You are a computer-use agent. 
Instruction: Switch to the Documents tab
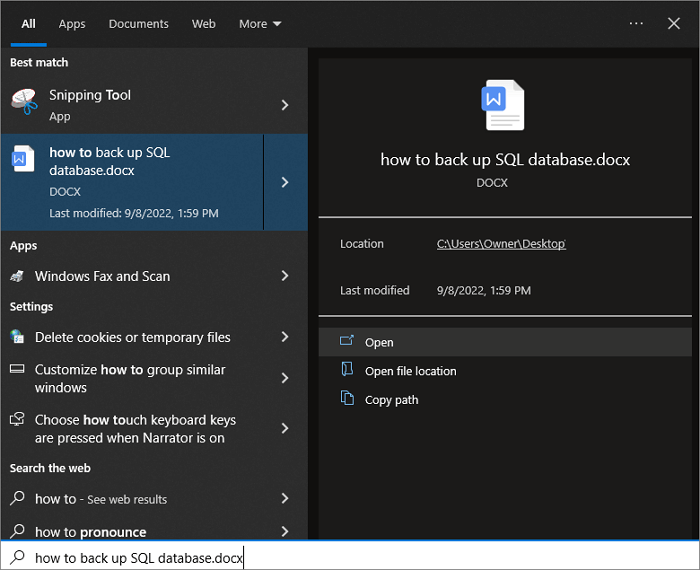138,24
